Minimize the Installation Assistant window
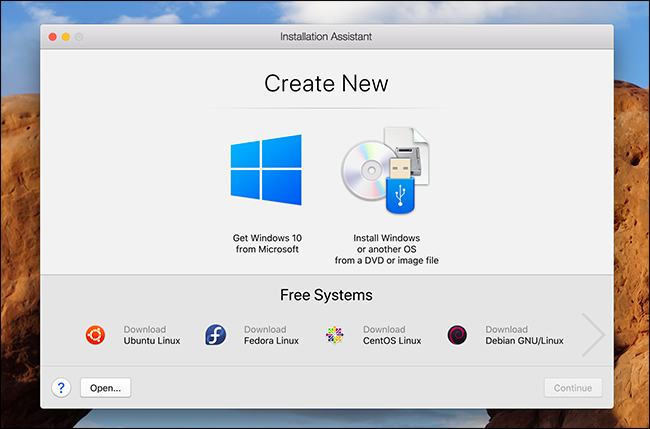Screen dimensions: 650x429 tap(66, 37)
